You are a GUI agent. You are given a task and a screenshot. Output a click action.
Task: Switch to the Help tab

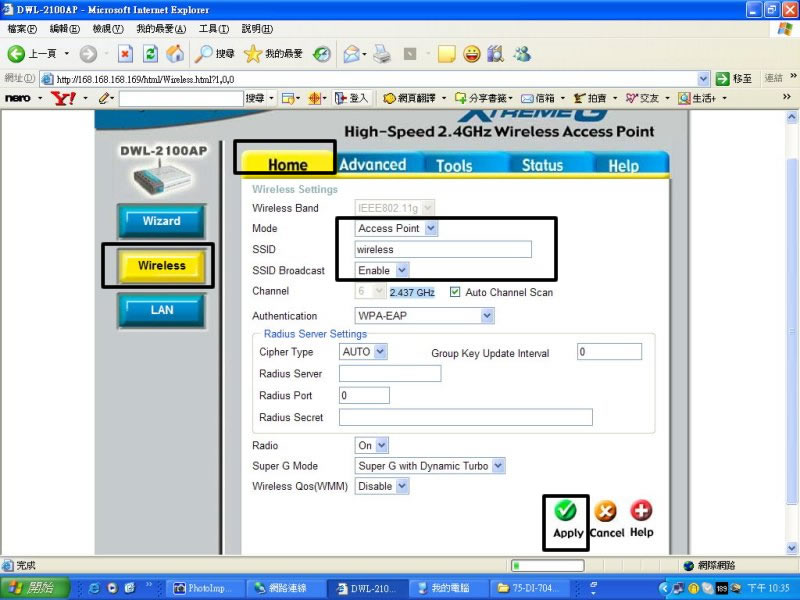click(623, 165)
